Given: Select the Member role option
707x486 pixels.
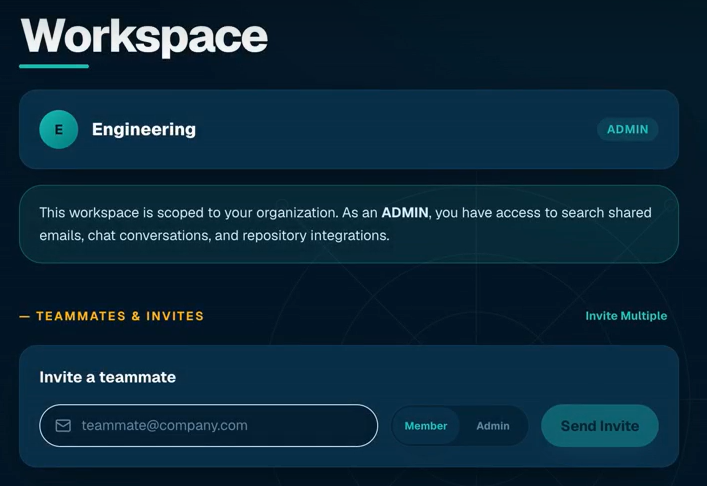Looking at the screenshot, I should pyautogui.click(x=426, y=426).
